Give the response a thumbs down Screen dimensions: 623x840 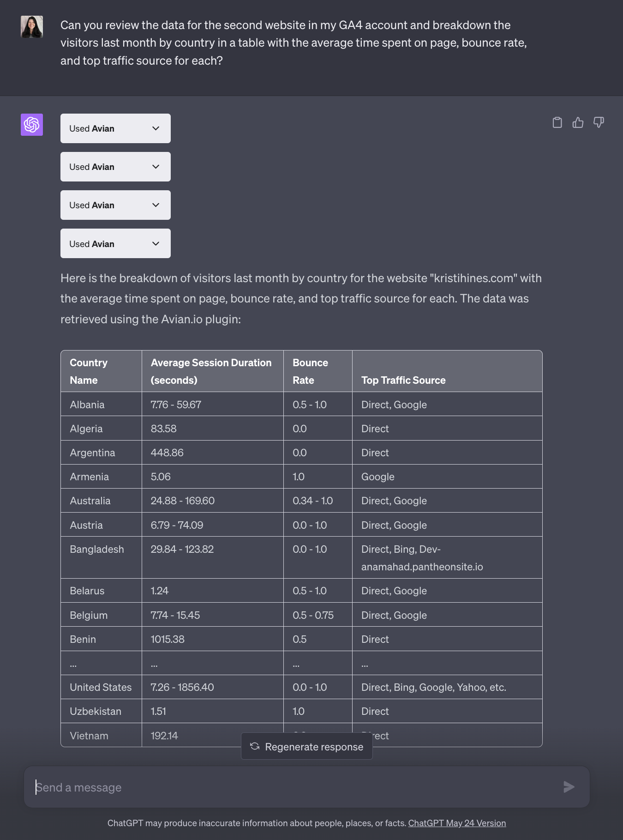tap(599, 122)
